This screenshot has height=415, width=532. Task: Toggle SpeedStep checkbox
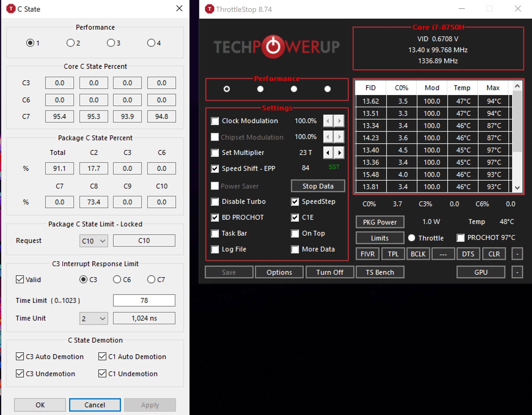point(295,202)
